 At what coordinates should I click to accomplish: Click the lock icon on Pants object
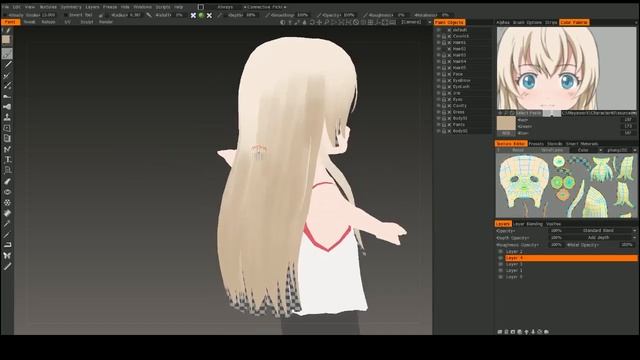point(444,124)
